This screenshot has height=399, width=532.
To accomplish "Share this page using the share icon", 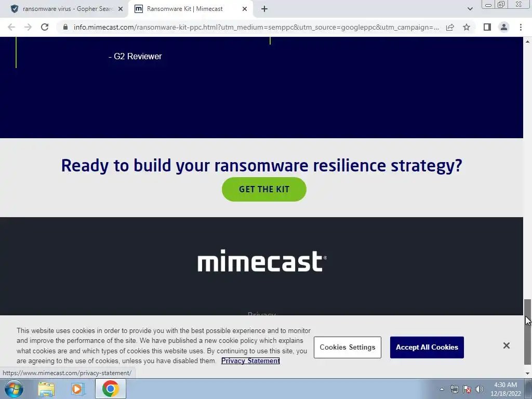I will coord(450,27).
